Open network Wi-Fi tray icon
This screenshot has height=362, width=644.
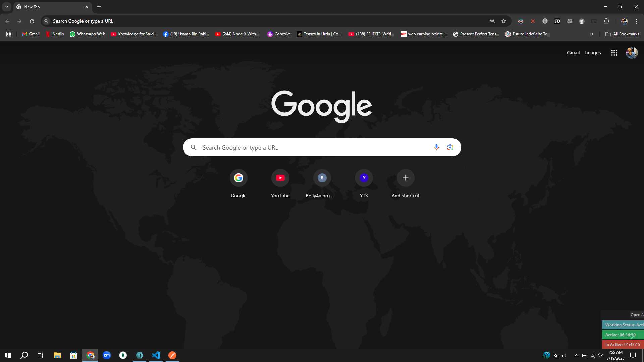[593, 355]
